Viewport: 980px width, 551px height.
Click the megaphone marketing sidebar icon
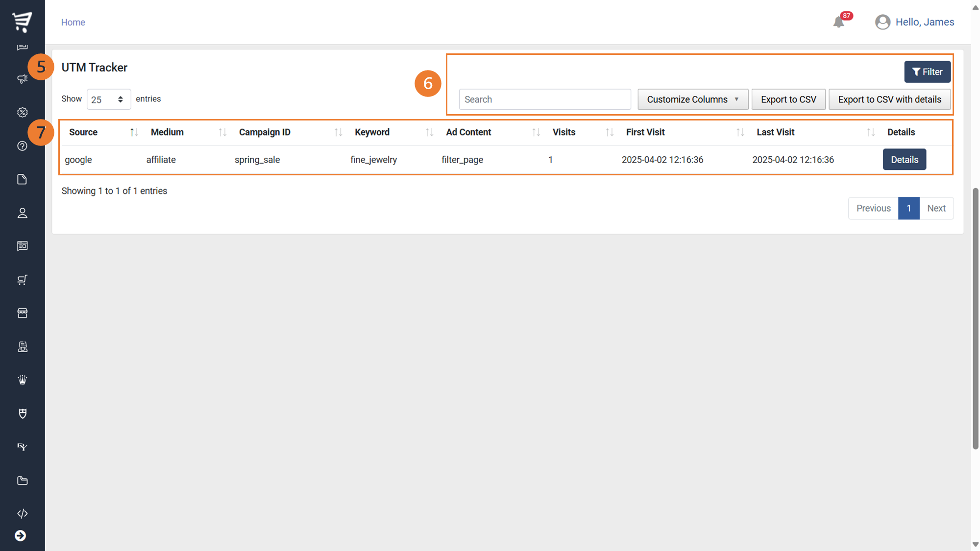(22, 79)
